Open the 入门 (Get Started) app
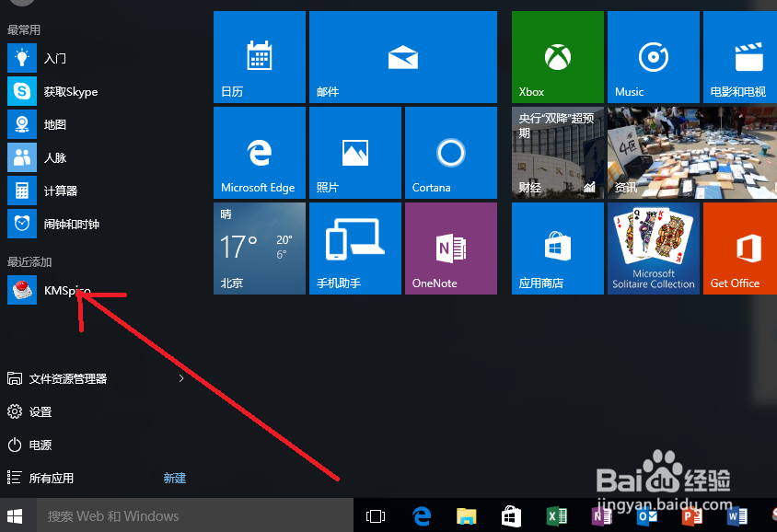Screen dimensions: 777x532 tap(97, 58)
